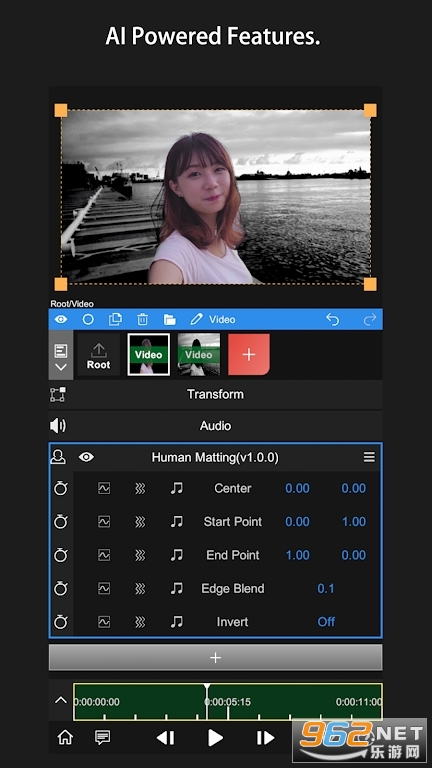
Task: Edit the Center first value 0.00
Action: [297, 488]
